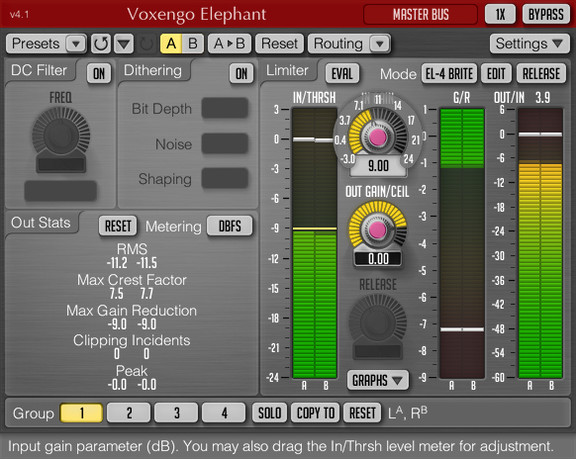Click the OUT/IN readout 3.9
The width and height of the screenshot is (576, 459).
[x=543, y=98]
